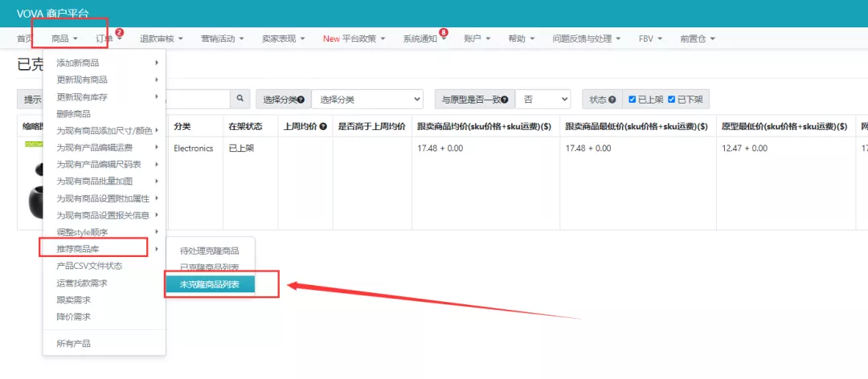The height and width of the screenshot is (379, 868).
Task: Select 为现有产品编辑运费 menu entry
Action: (x=104, y=148)
